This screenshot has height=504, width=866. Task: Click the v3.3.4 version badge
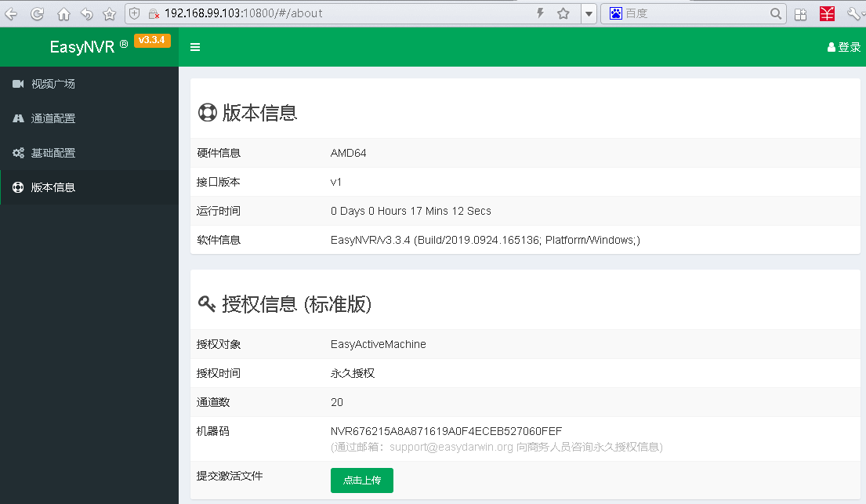[152, 40]
